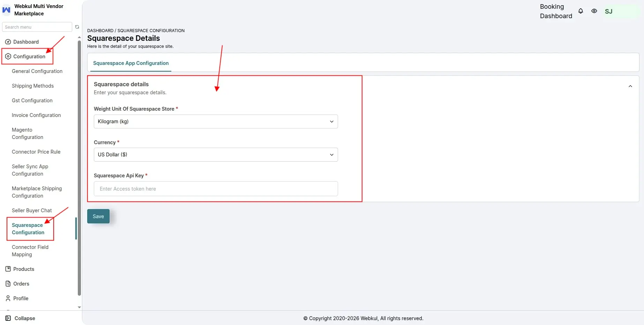Go to Shipping Methods
This screenshot has height=325, width=644.
coord(33,86)
